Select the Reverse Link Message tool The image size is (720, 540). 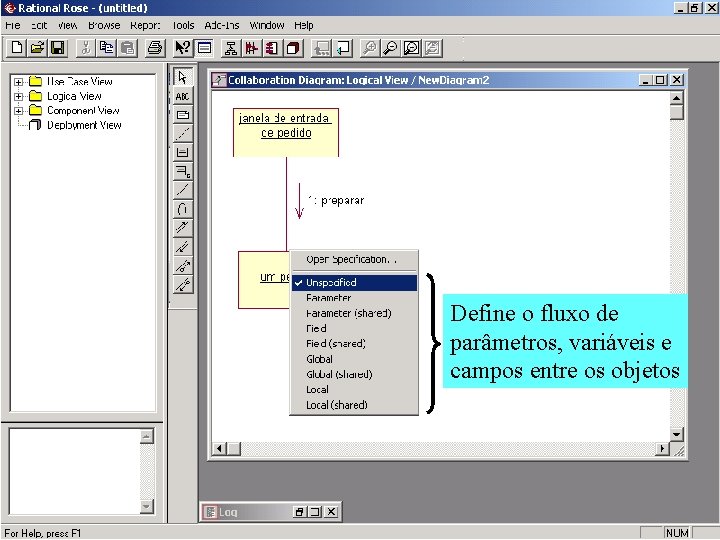pos(183,247)
